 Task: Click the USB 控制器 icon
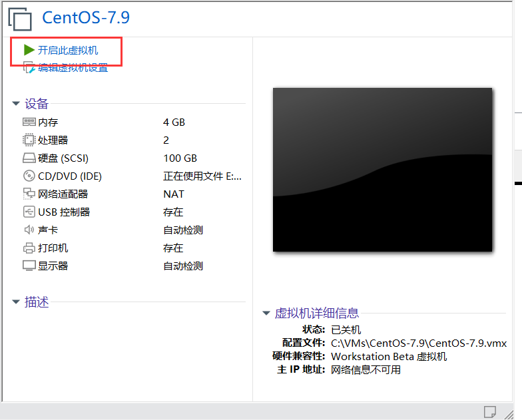(29, 212)
